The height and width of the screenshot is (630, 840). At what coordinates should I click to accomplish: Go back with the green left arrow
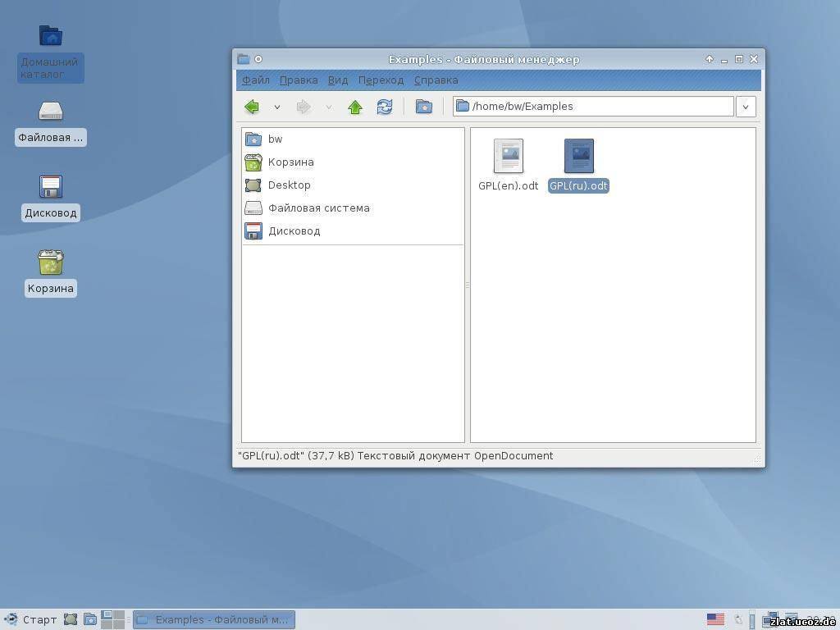[x=252, y=107]
